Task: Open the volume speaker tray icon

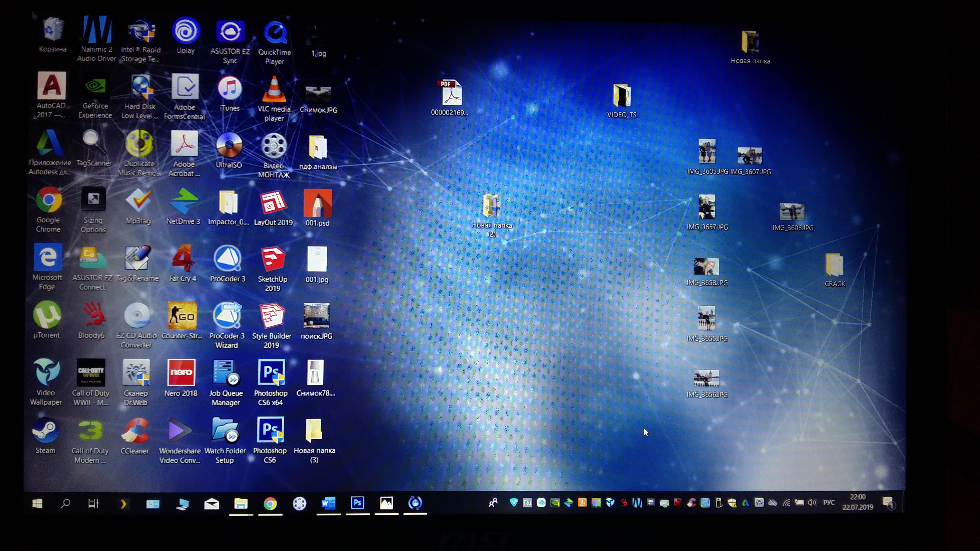Action: 812,503
